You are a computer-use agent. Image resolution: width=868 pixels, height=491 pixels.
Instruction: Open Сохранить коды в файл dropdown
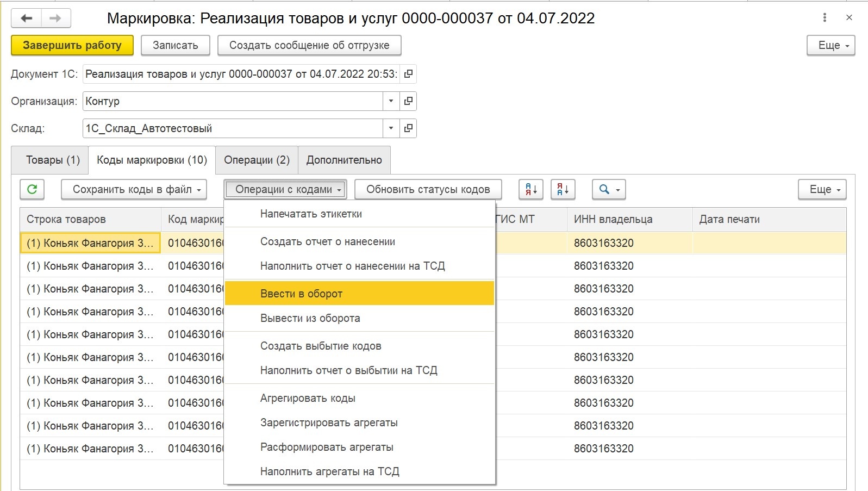point(134,189)
